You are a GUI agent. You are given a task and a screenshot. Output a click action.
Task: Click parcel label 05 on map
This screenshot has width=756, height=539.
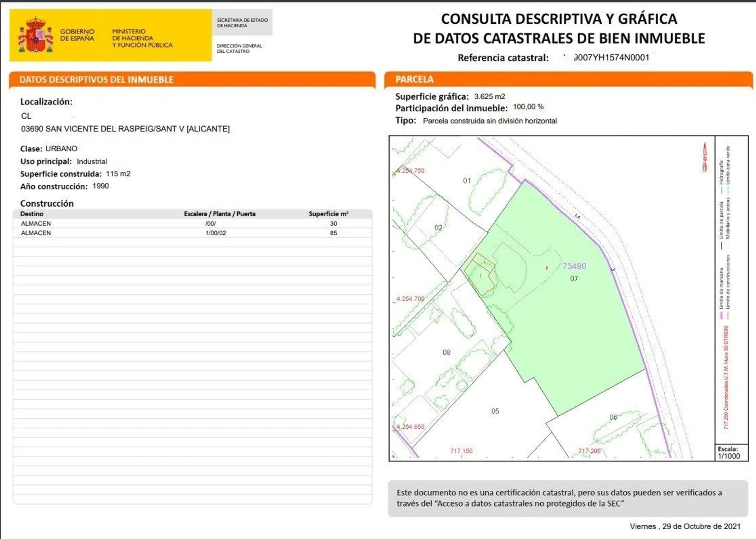[x=495, y=411]
